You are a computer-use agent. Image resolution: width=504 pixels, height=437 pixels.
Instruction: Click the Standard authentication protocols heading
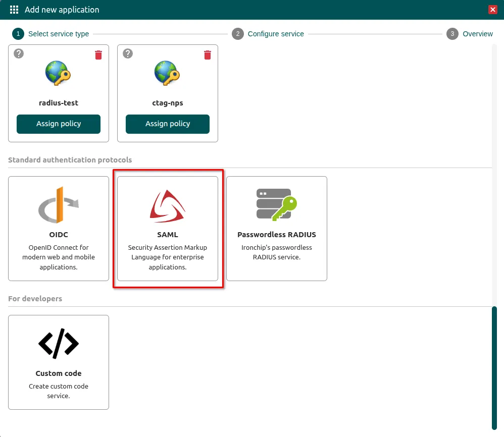(x=70, y=160)
